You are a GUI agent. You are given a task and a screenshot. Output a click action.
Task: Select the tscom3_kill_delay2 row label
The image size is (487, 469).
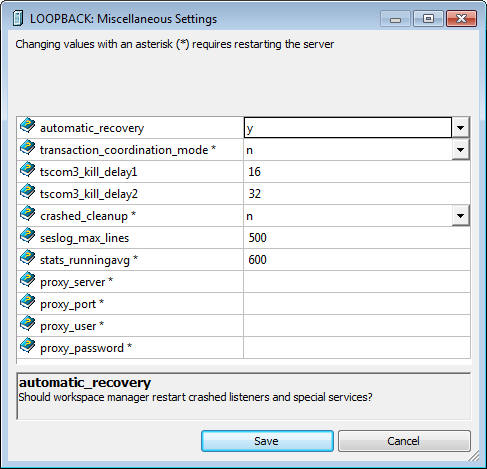click(x=89, y=194)
